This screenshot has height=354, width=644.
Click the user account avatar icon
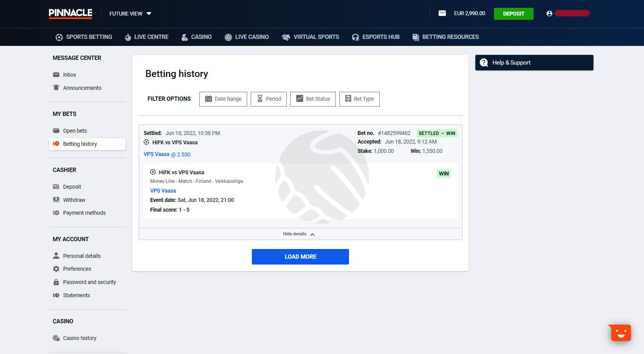coord(549,14)
